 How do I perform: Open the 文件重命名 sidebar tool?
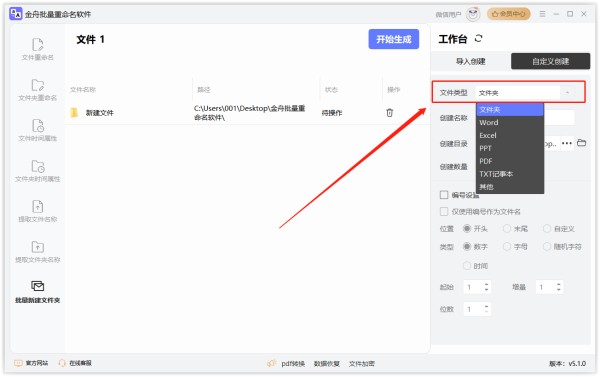pyautogui.click(x=38, y=49)
